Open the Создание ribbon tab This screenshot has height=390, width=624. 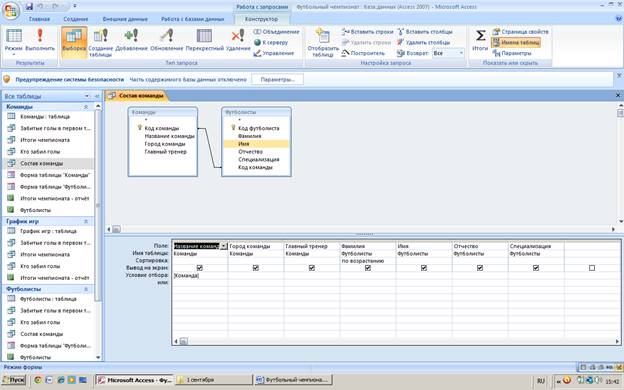(76, 19)
